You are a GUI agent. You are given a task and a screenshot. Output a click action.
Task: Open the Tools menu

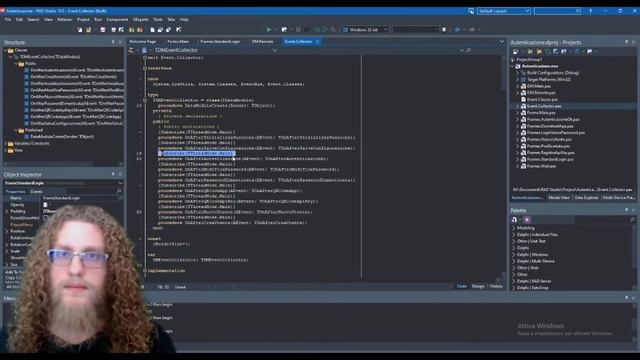pos(158,20)
